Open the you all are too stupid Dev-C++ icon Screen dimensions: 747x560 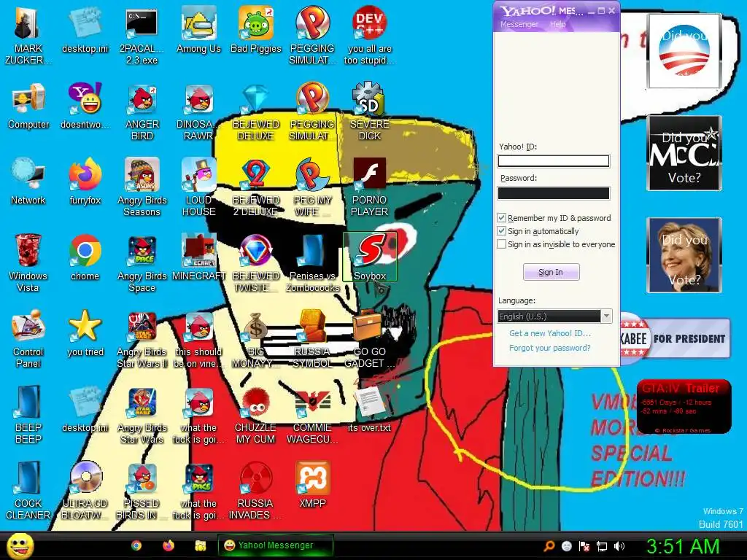370,35
